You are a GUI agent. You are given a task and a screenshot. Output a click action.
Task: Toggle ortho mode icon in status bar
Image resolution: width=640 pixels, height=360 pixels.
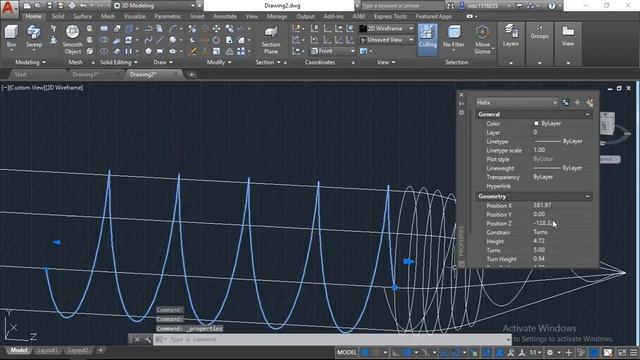coord(395,352)
